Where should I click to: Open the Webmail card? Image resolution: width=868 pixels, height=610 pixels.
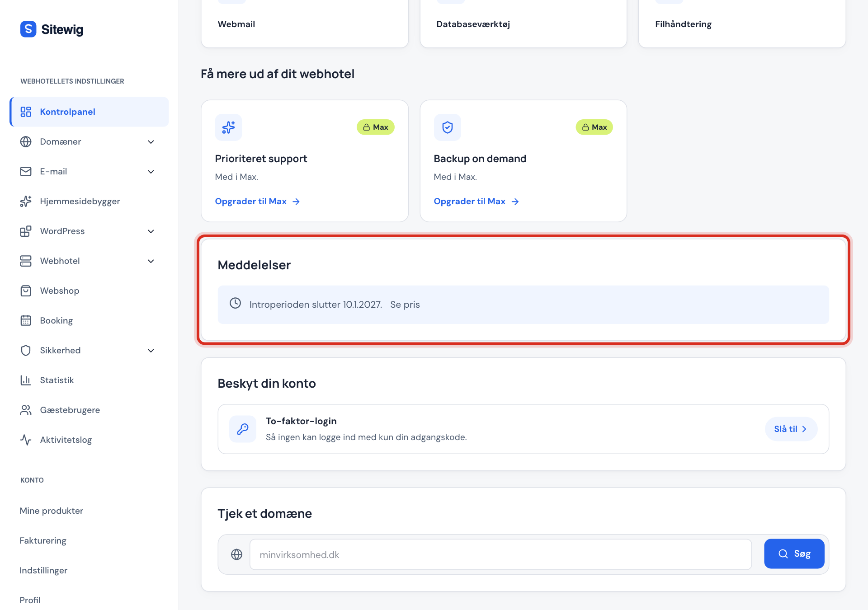(305, 23)
